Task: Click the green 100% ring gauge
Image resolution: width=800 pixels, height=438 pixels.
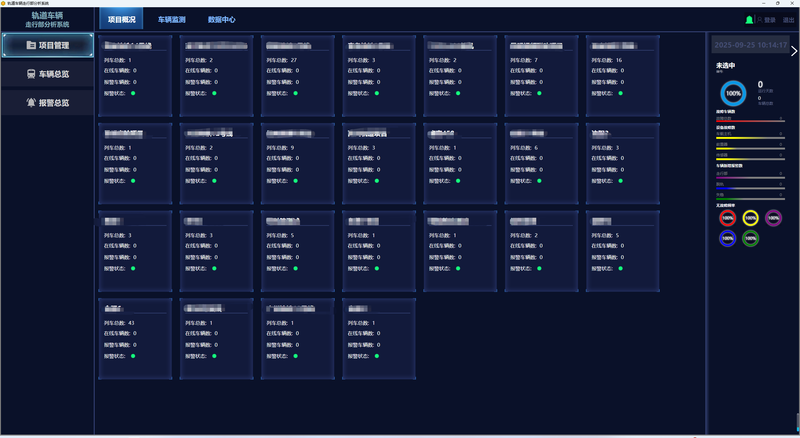Action: point(751,238)
